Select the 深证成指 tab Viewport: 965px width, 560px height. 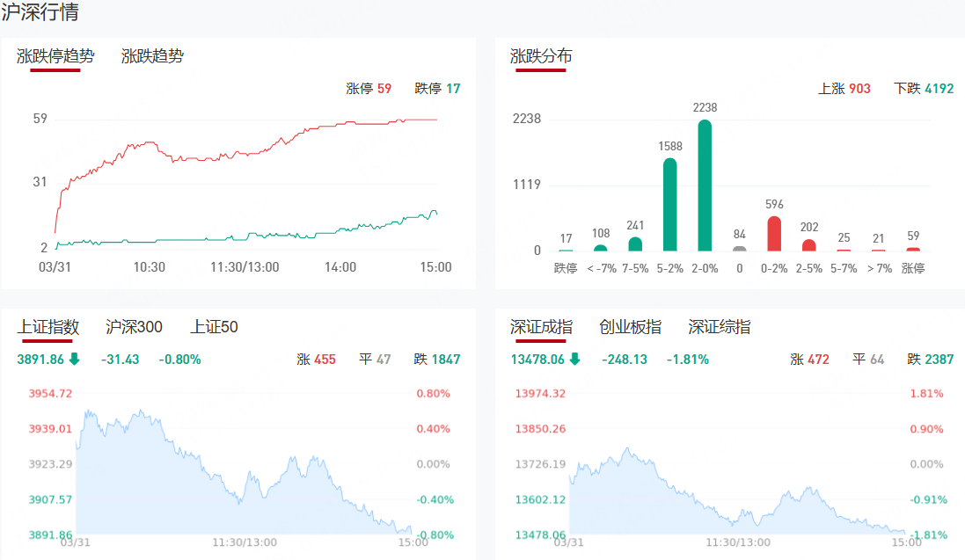click(x=541, y=327)
